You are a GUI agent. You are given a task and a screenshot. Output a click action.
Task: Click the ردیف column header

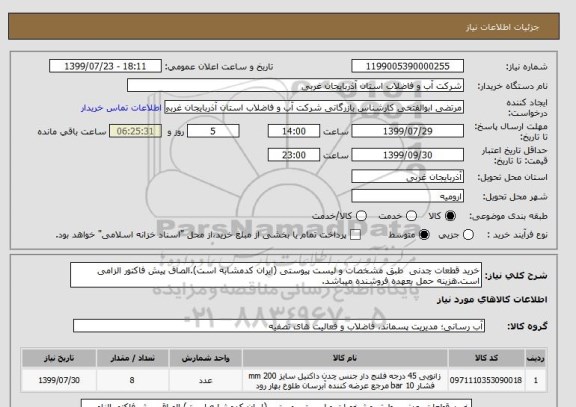536,358
